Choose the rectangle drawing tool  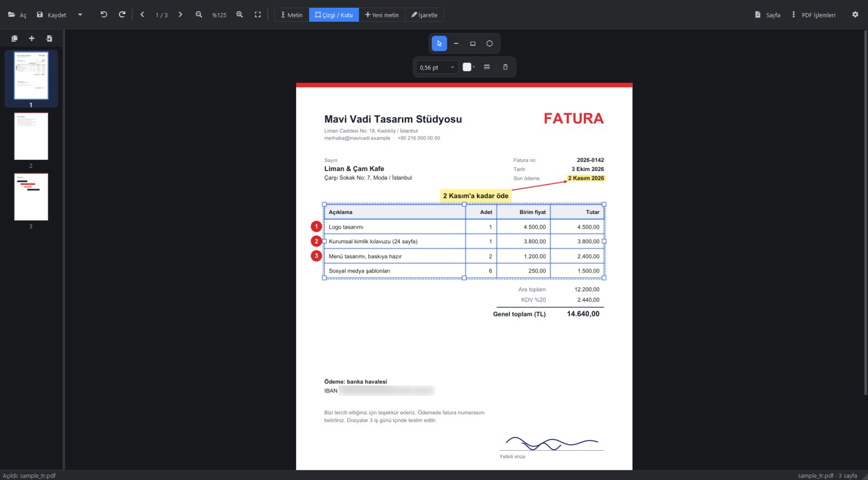(x=473, y=43)
